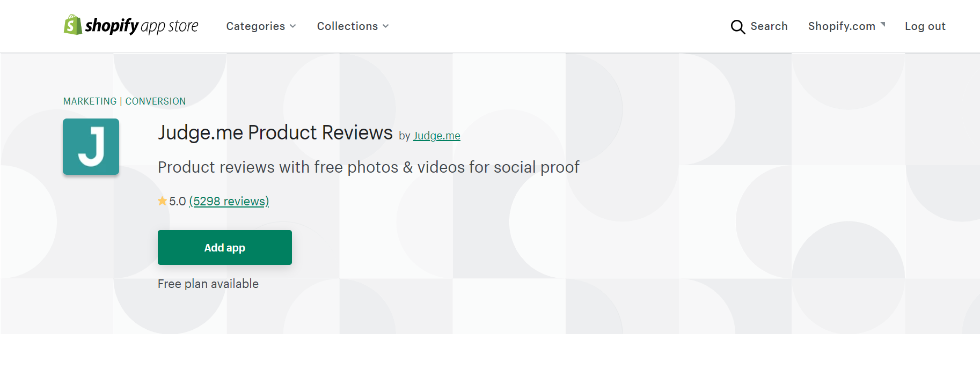This screenshot has width=980, height=385.
Task: Click the external arrow icon next to Shopify.com
Action: [883, 24]
